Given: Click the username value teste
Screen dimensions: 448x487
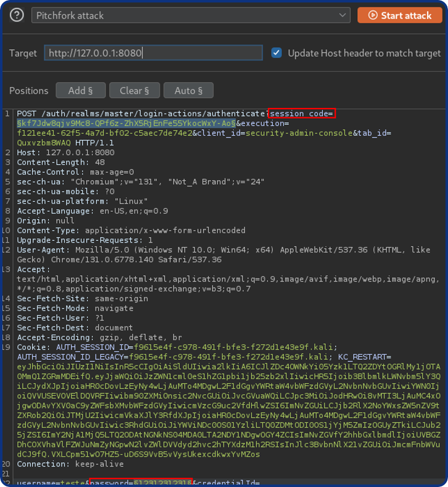Looking at the screenshot, I should pyautogui.click(x=73, y=482).
